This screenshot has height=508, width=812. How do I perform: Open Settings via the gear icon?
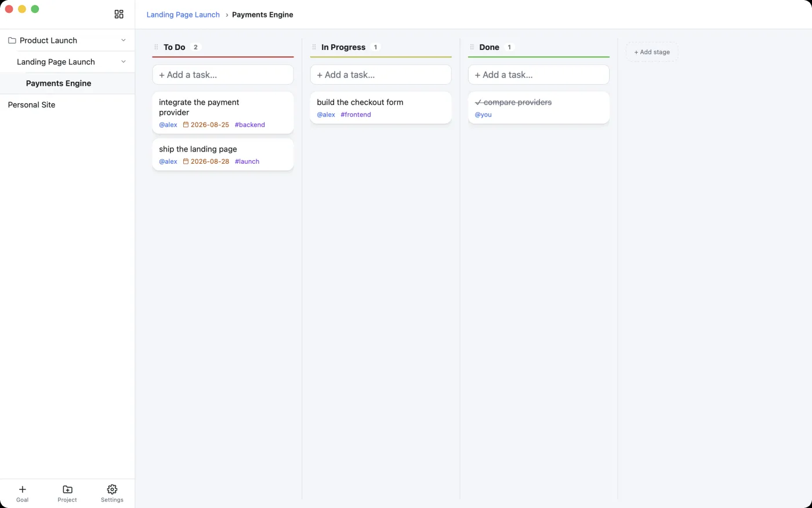tap(112, 489)
